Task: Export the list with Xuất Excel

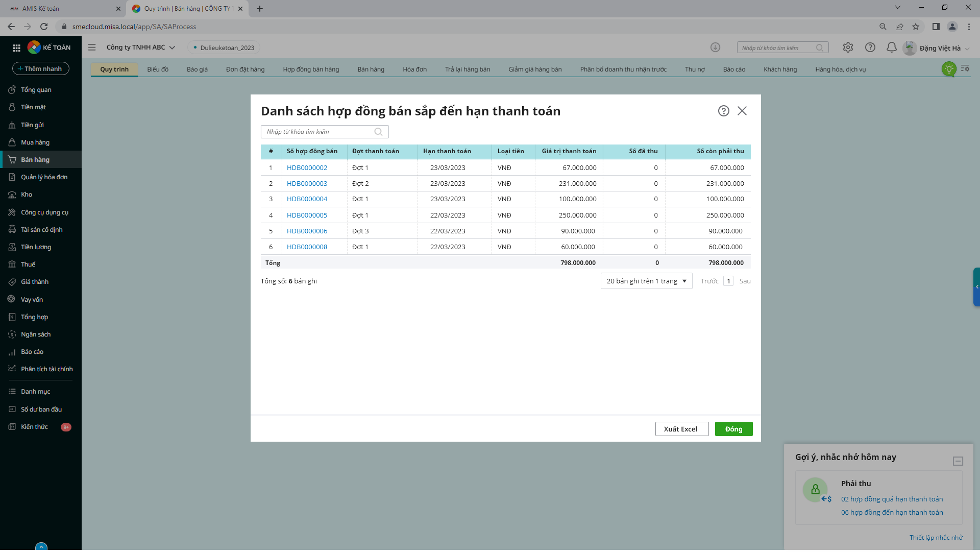Action: 681,429
